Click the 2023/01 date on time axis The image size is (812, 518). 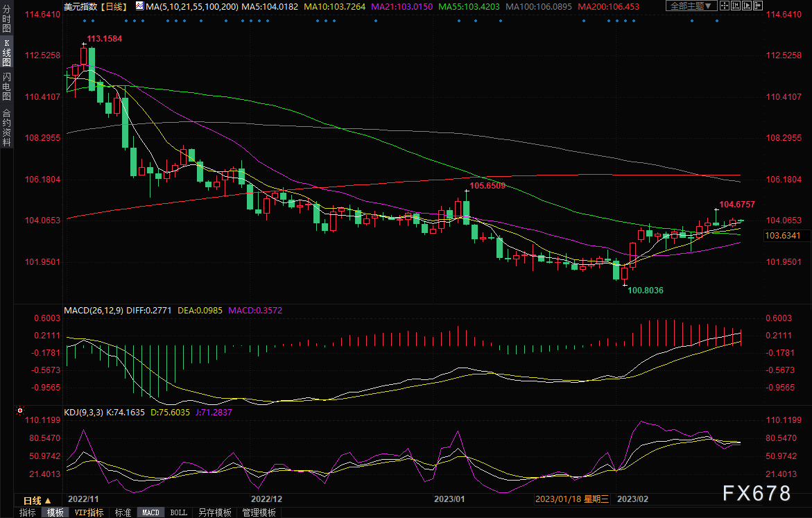[x=449, y=499]
